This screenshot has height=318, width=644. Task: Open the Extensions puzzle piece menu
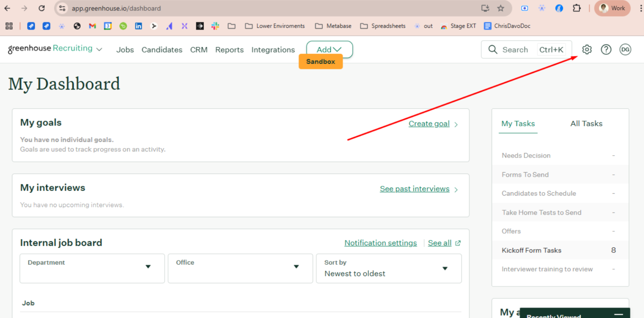[x=577, y=8]
